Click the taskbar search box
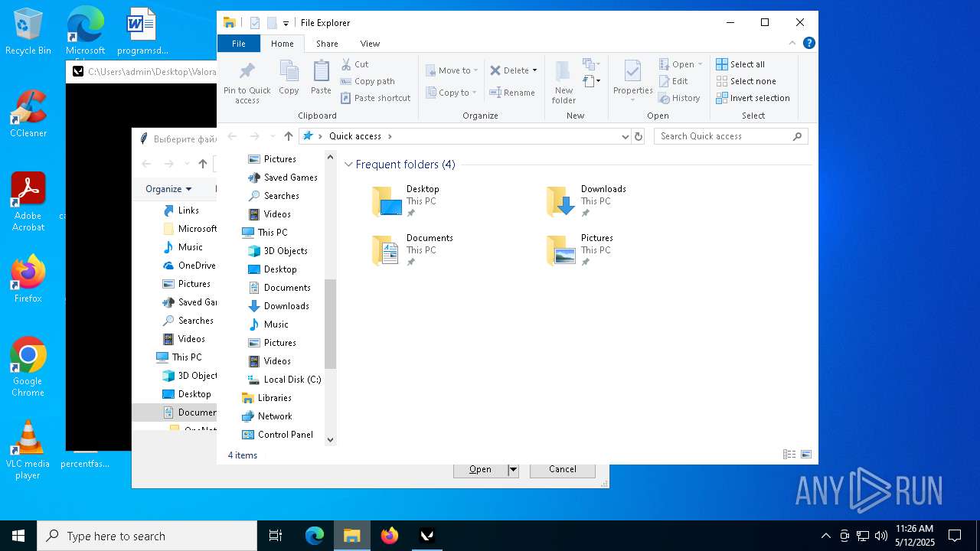 pyautogui.click(x=147, y=536)
